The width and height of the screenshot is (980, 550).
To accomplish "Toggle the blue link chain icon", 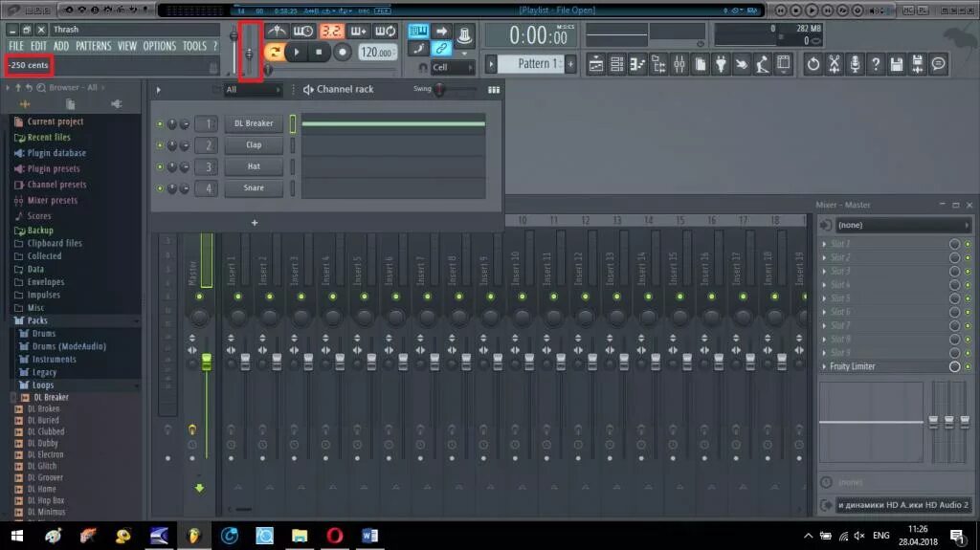I will (x=441, y=49).
